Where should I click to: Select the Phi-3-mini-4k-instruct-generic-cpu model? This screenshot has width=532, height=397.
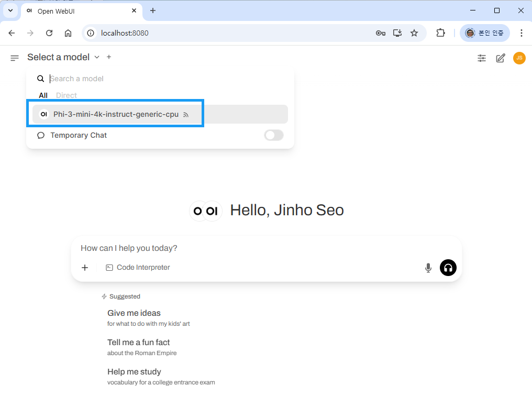pos(160,114)
